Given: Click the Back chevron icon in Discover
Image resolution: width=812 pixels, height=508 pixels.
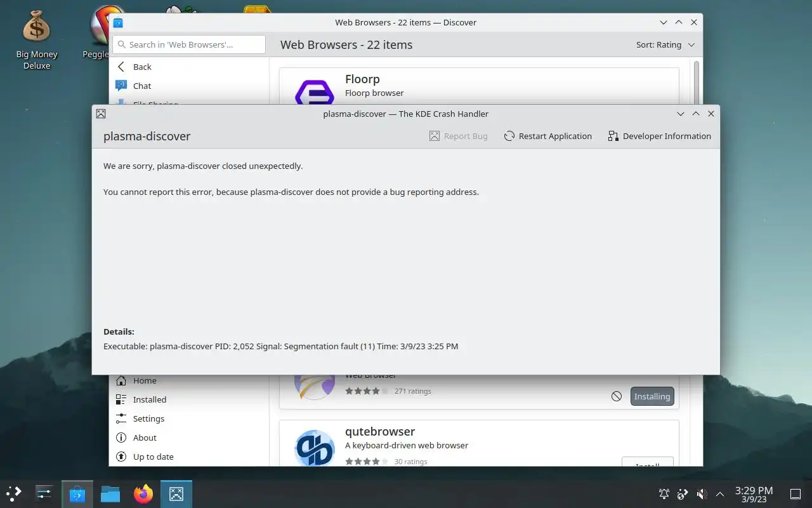Looking at the screenshot, I should (x=121, y=67).
